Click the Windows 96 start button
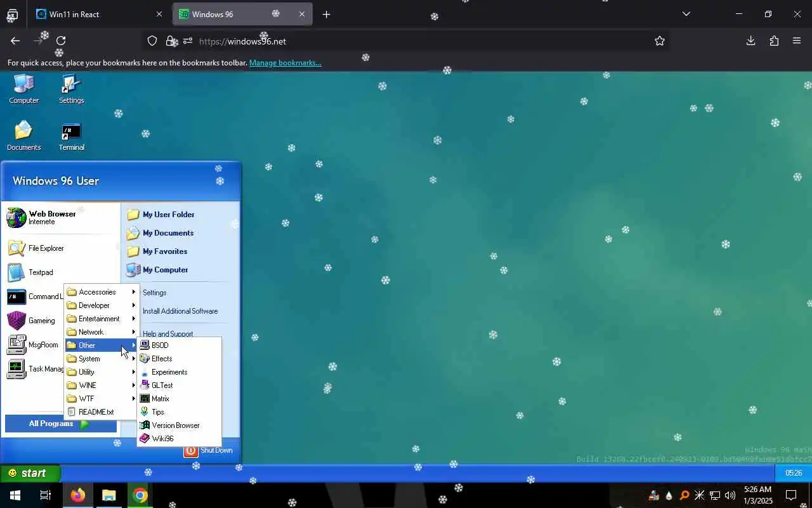The width and height of the screenshot is (812, 508). pos(30,473)
